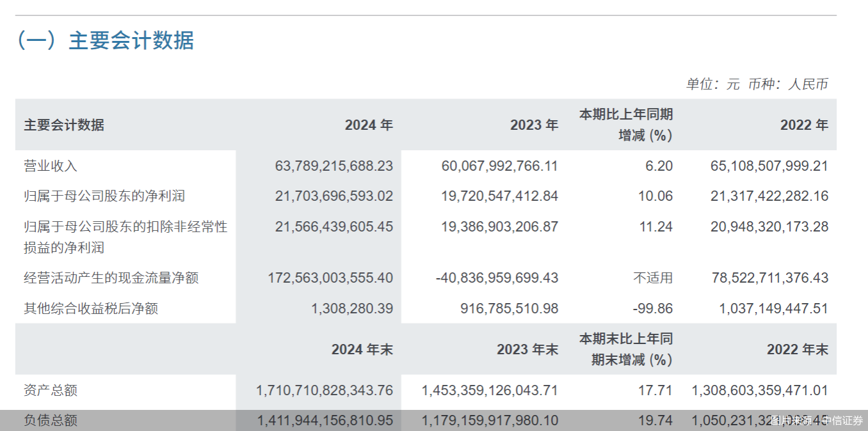The width and height of the screenshot is (868, 431).
Task: Click the 2024 年末 column header
Action: click(x=362, y=349)
